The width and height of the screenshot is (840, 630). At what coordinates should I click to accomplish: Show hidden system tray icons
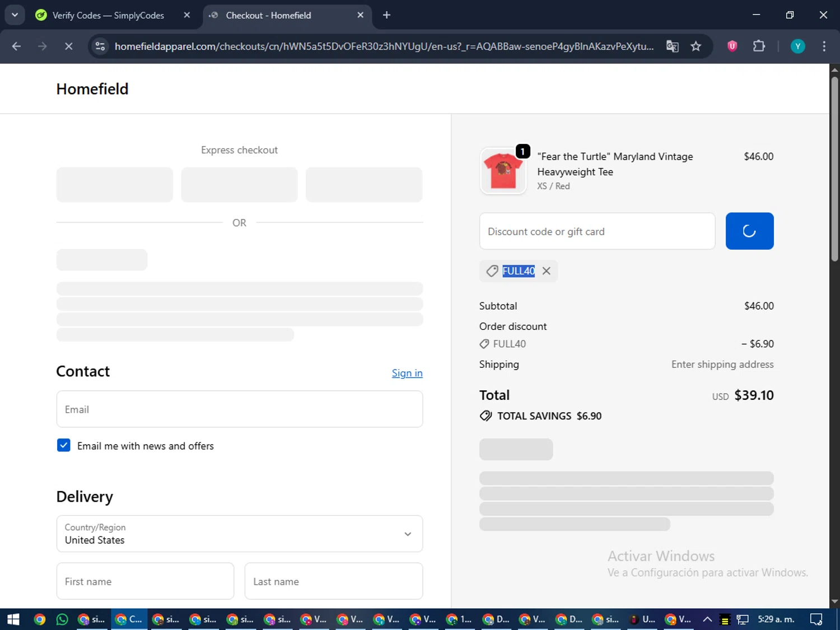pos(707,619)
